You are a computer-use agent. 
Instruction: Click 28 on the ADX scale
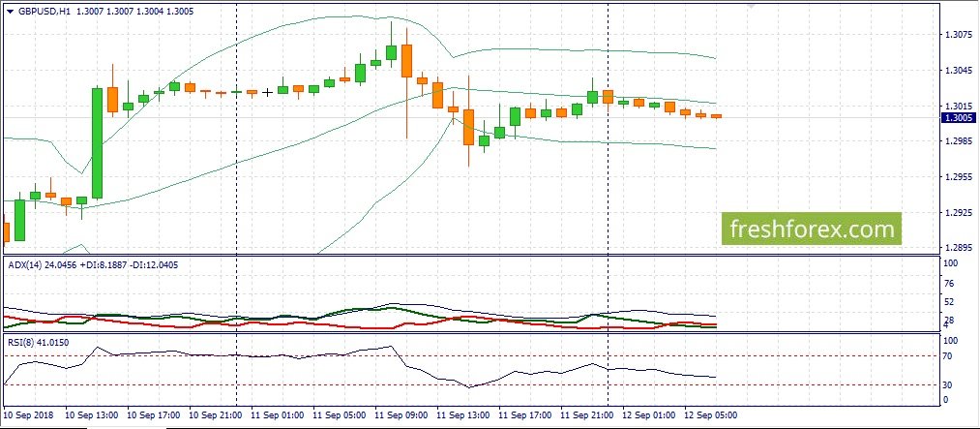click(950, 321)
